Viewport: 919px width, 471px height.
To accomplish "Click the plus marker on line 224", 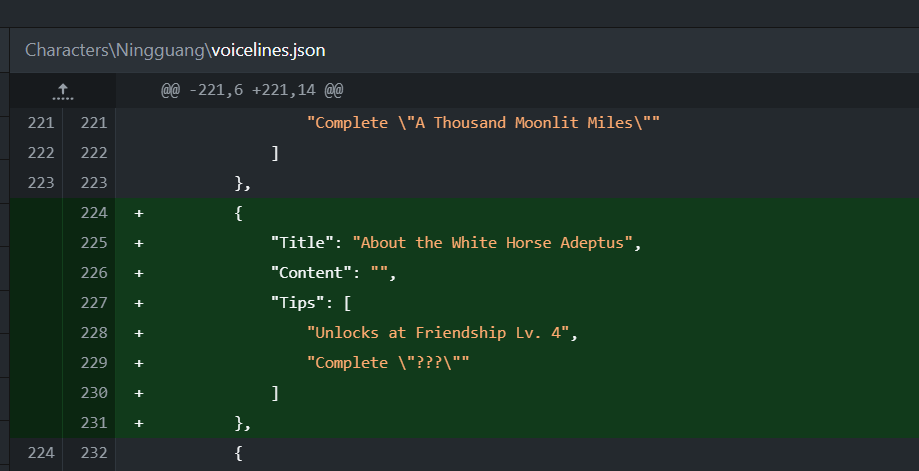I will 139,213.
